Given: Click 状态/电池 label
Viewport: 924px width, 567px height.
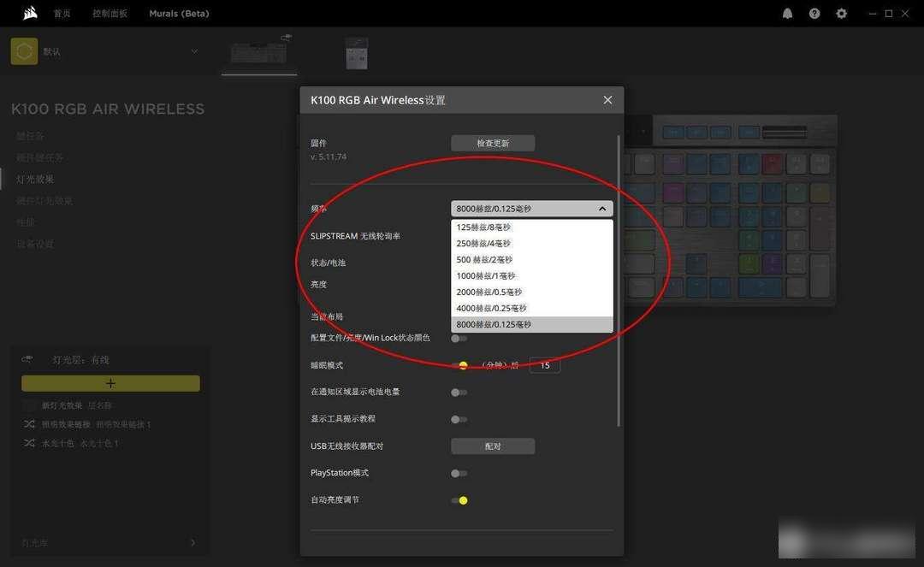Looking at the screenshot, I should click(x=329, y=263).
